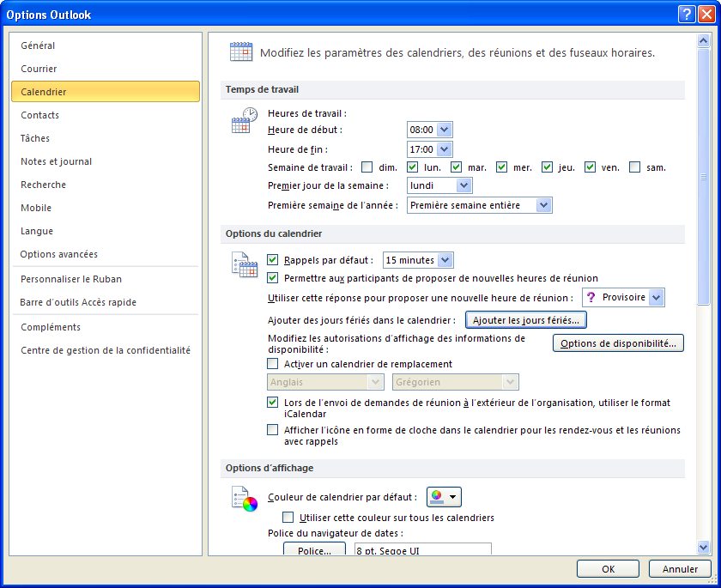Click Ajouter les jours fériés button
This screenshot has width=721, height=588.
tap(525, 318)
